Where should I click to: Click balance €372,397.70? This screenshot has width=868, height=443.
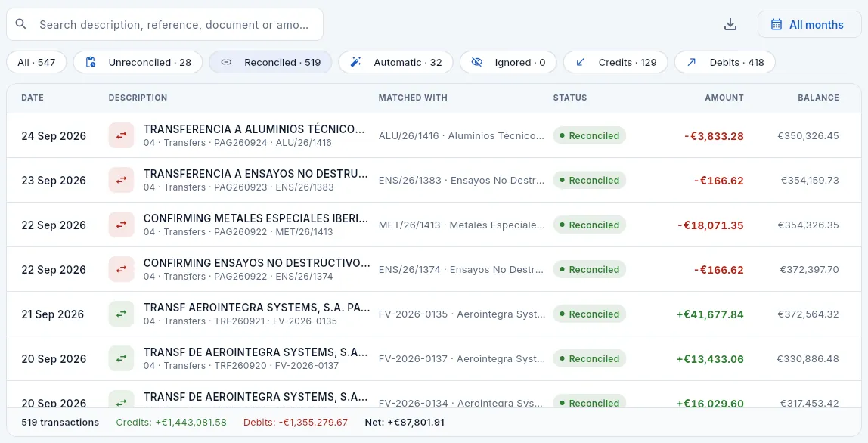point(809,270)
